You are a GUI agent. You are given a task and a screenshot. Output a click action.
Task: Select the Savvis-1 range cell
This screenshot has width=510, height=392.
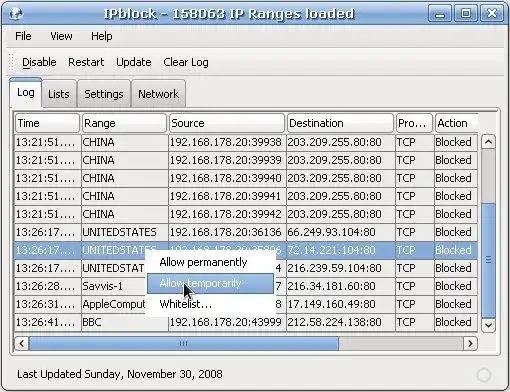click(x=113, y=286)
